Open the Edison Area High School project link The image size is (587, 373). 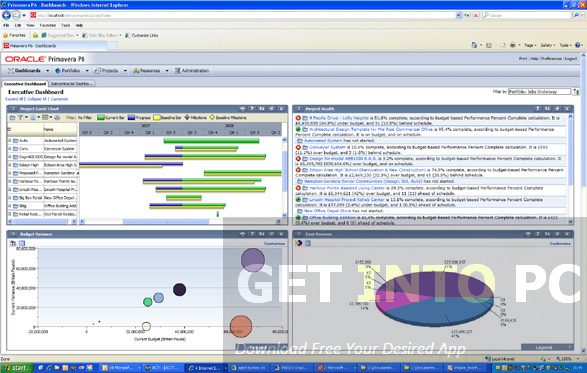point(367,170)
